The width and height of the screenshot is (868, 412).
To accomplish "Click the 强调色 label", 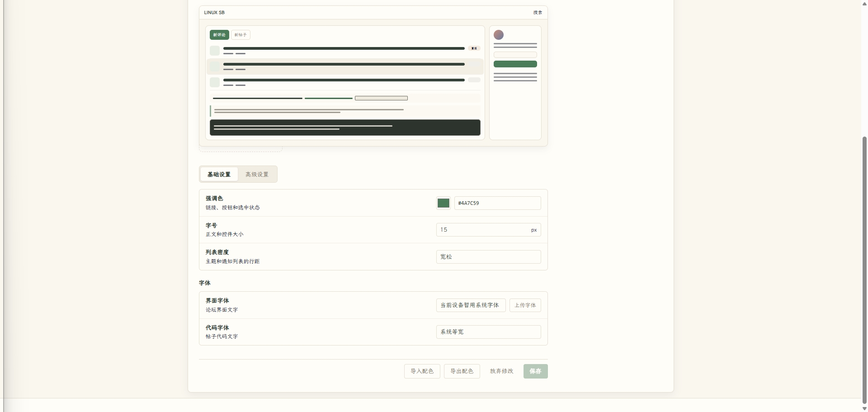I will coord(214,199).
